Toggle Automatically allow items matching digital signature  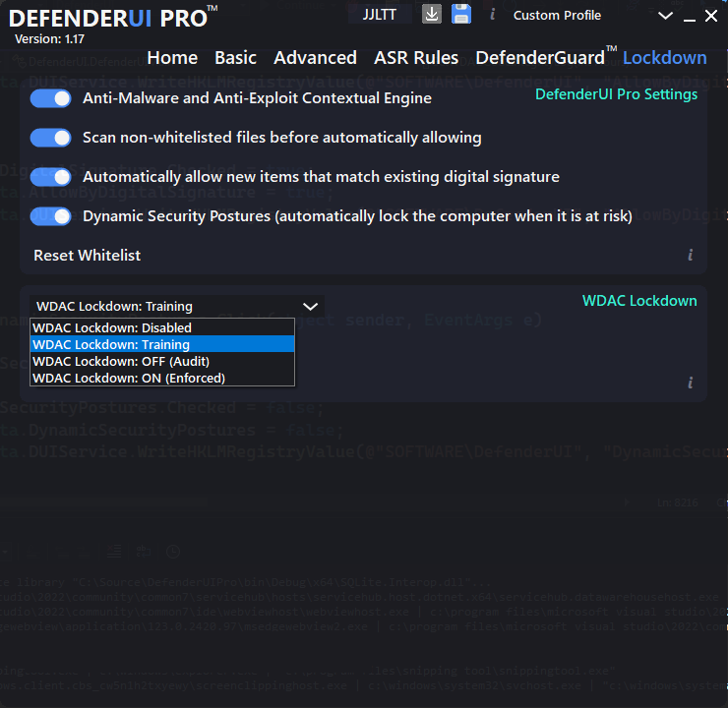50,177
